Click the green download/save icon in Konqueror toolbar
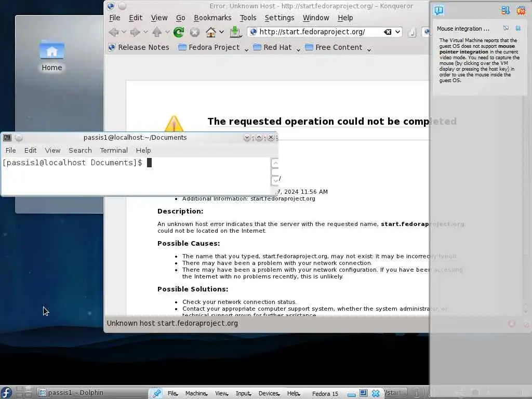The height and width of the screenshot is (399, 532). coord(235,32)
